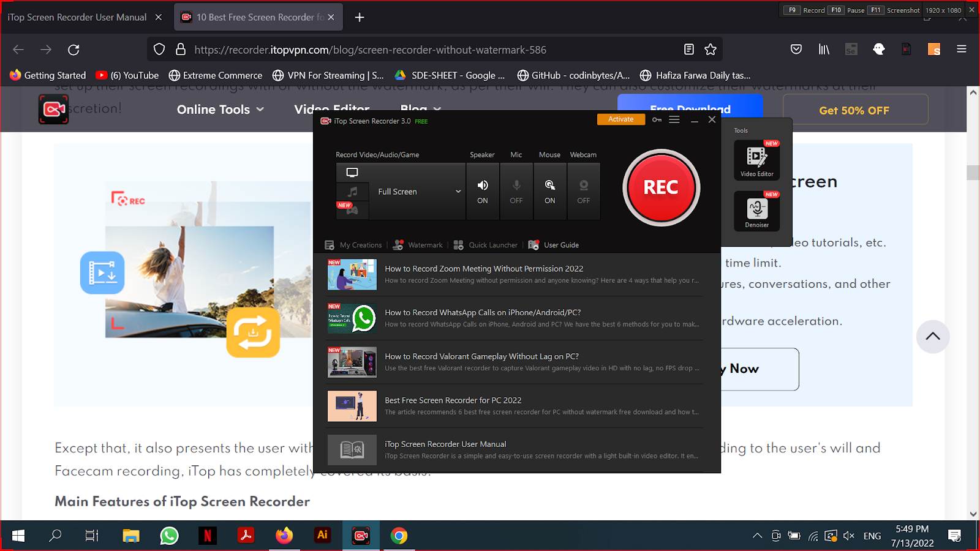Viewport: 980px width, 551px height.
Task: Click the browser address bar URL
Action: 370,50
